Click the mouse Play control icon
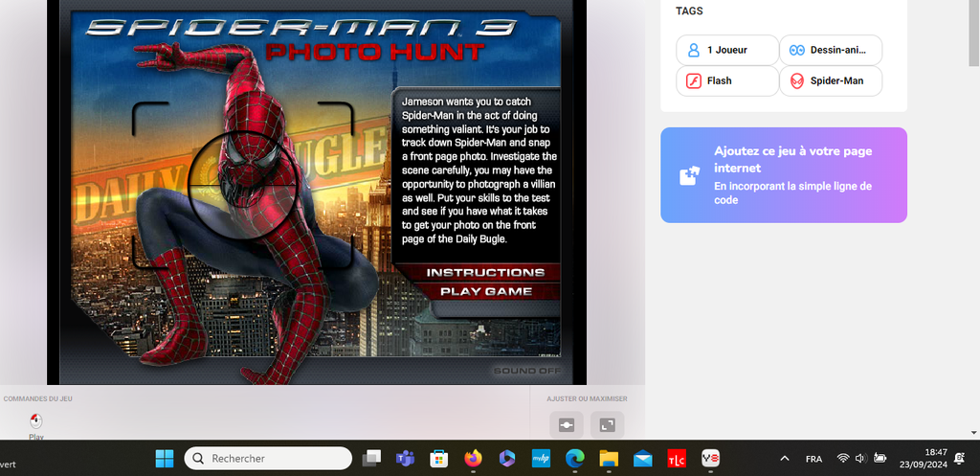 coord(36,421)
